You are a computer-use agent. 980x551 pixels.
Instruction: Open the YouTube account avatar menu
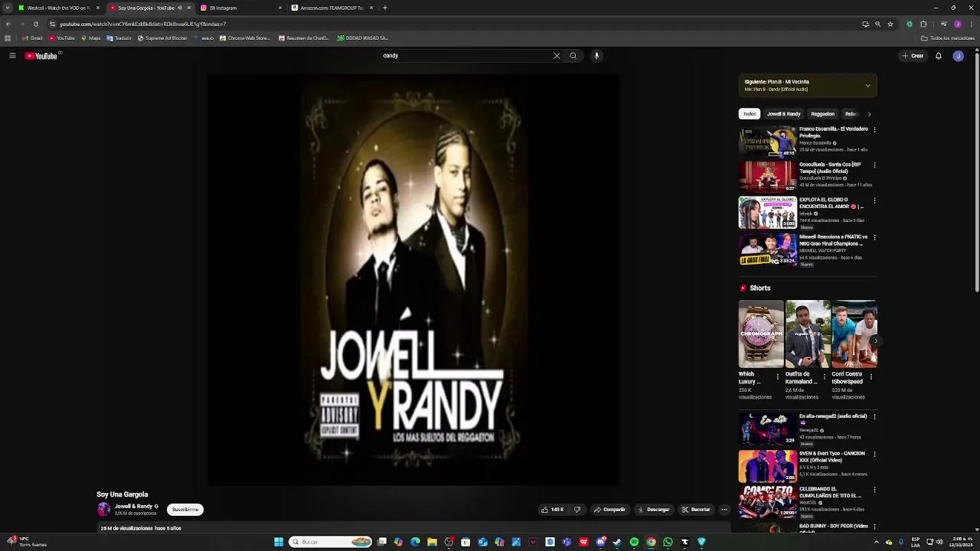click(958, 56)
